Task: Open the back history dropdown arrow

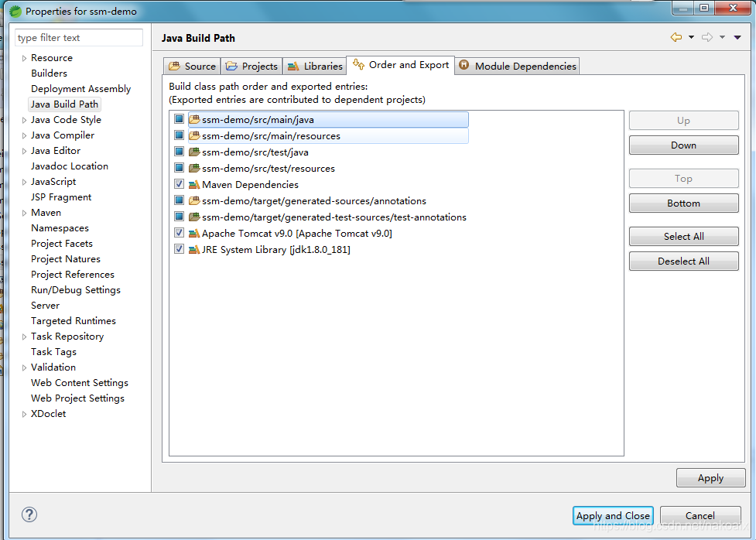Action: [x=691, y=37]
